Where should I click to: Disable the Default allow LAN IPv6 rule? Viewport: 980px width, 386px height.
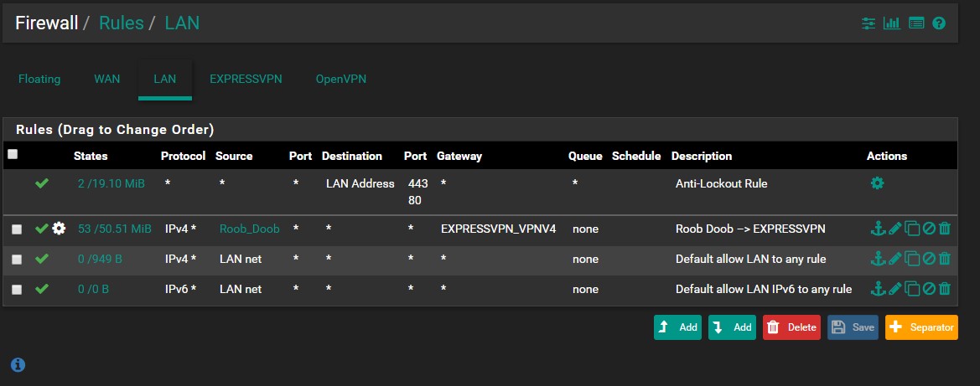[930, 289]
